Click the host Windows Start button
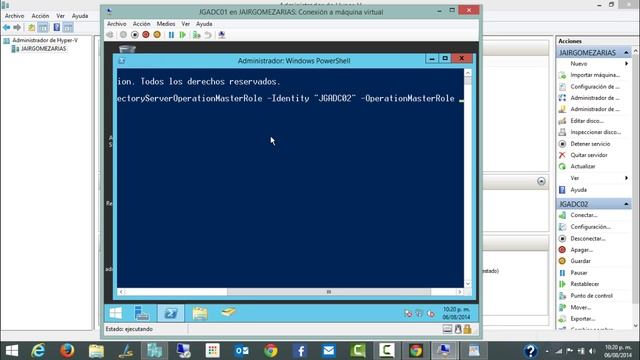 (11, 351)
